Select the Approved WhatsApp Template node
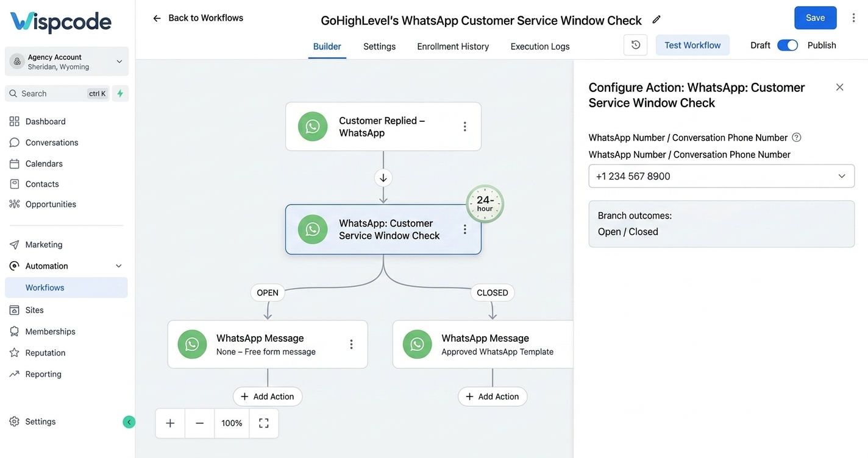 click(483, 344)
